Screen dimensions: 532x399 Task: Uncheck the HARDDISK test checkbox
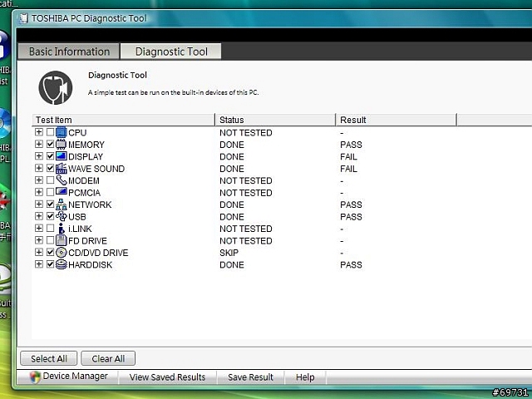point(50,264)
